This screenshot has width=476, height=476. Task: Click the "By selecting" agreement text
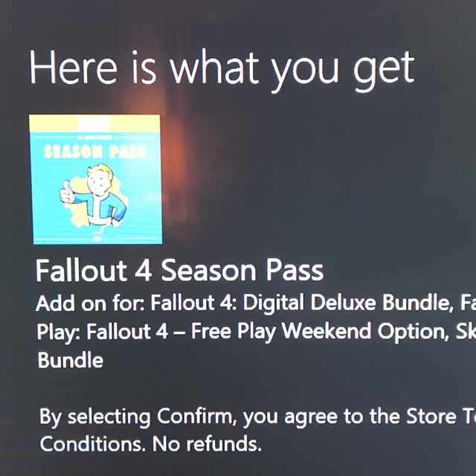[x=94, y=417]
